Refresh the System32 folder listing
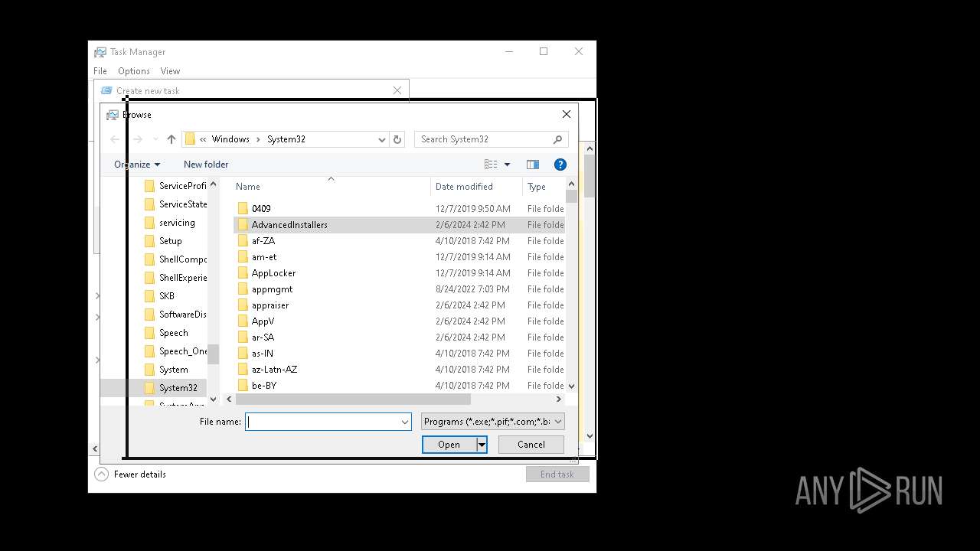 point(397,139)
